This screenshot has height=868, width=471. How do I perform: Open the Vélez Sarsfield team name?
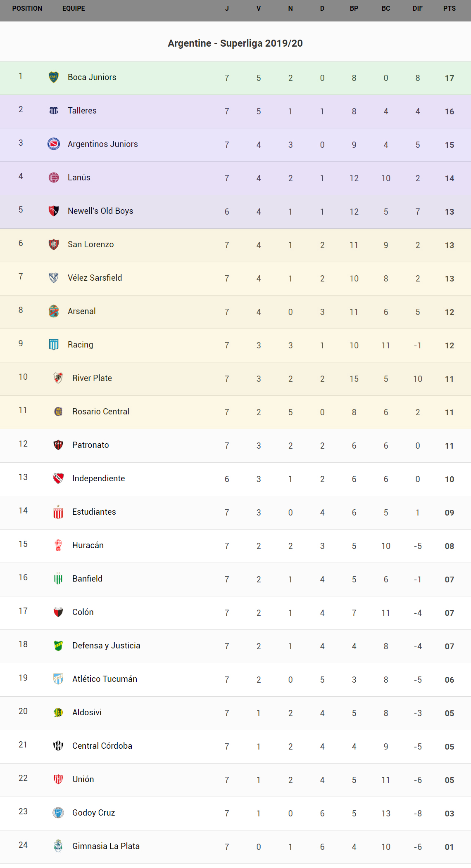pyautogui.click(x=95, y=278)
